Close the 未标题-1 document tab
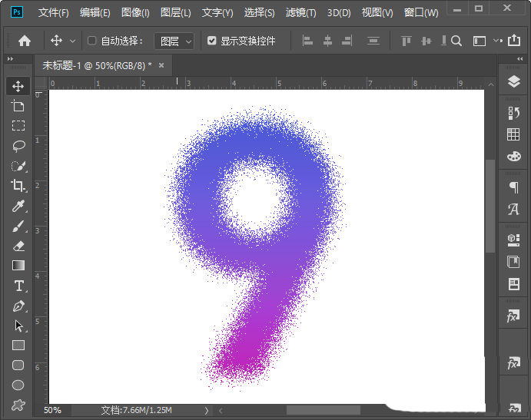 pyautogui.click(x=161, y=65)
